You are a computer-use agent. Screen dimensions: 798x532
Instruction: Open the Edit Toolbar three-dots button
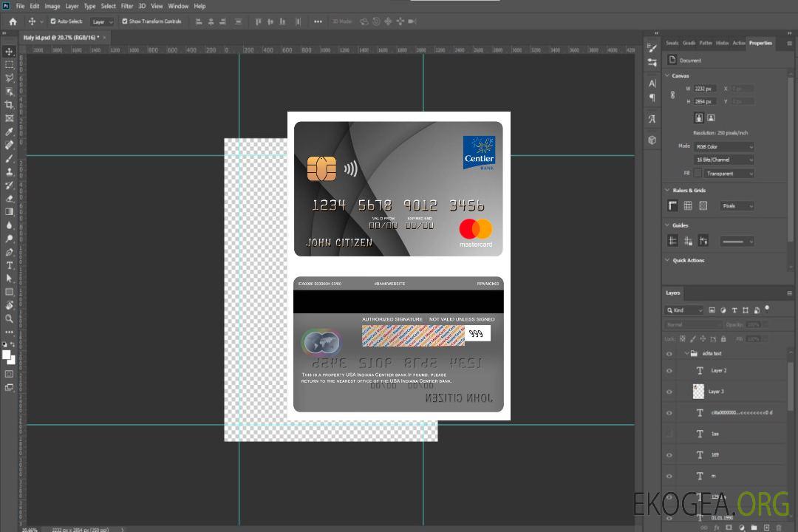9,332
